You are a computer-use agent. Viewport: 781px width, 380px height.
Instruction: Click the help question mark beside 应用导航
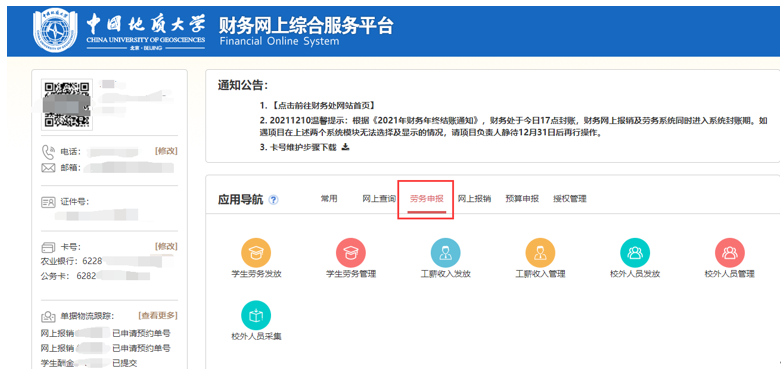(273, 200)
